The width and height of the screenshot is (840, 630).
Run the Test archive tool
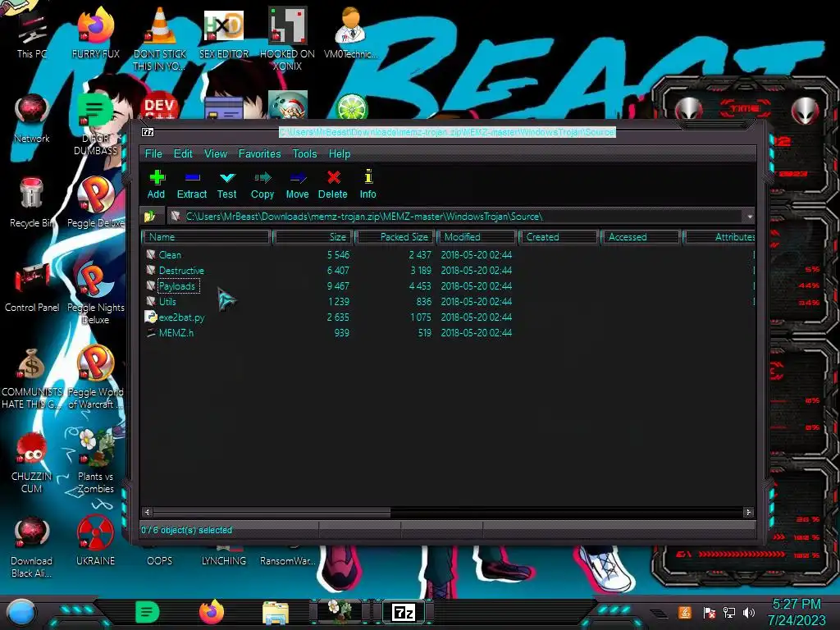[x=226, y=185]
